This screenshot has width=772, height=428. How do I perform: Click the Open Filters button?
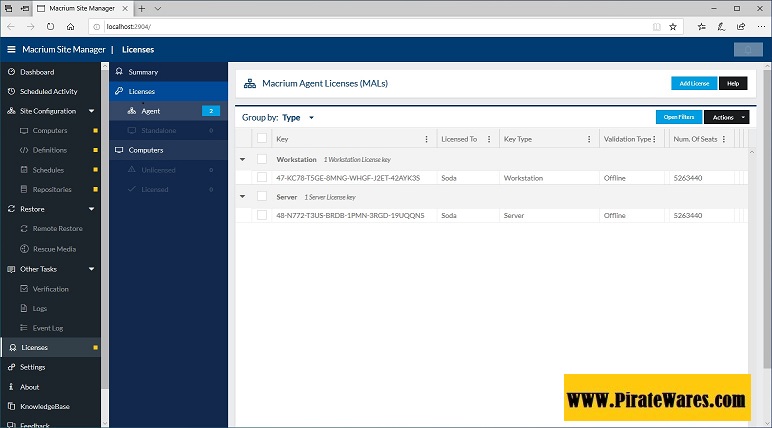[x=678, y=117]
